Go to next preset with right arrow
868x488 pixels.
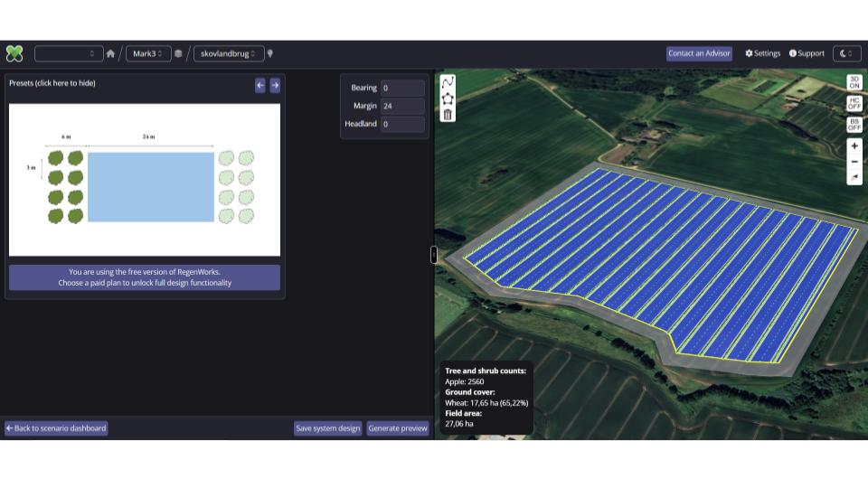pyautogui.click(x=275, y=85)
